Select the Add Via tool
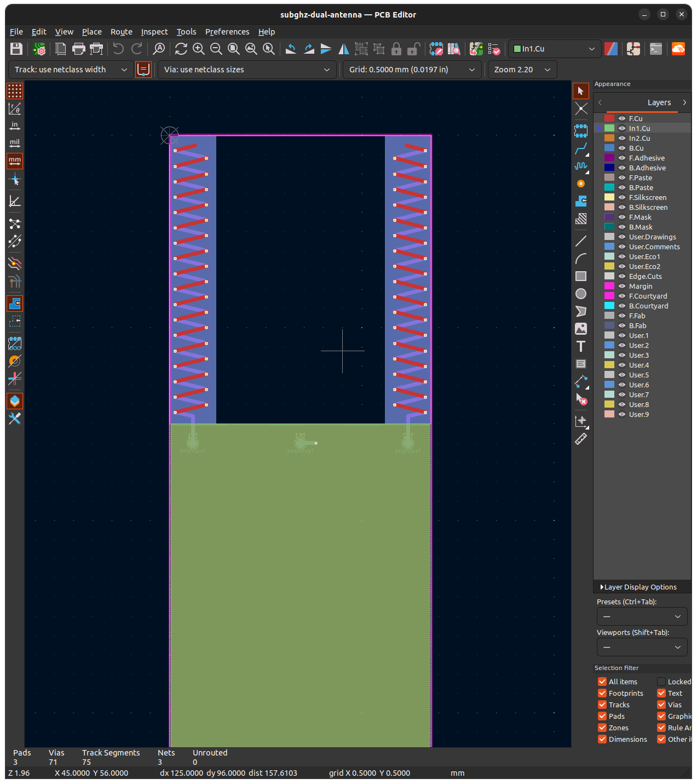This screenshot has width=697, height=784. coord(581,184)
